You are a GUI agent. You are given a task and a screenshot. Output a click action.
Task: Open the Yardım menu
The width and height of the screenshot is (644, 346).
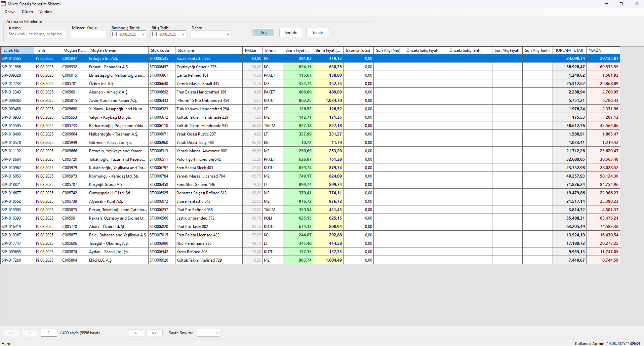[45, 12]
